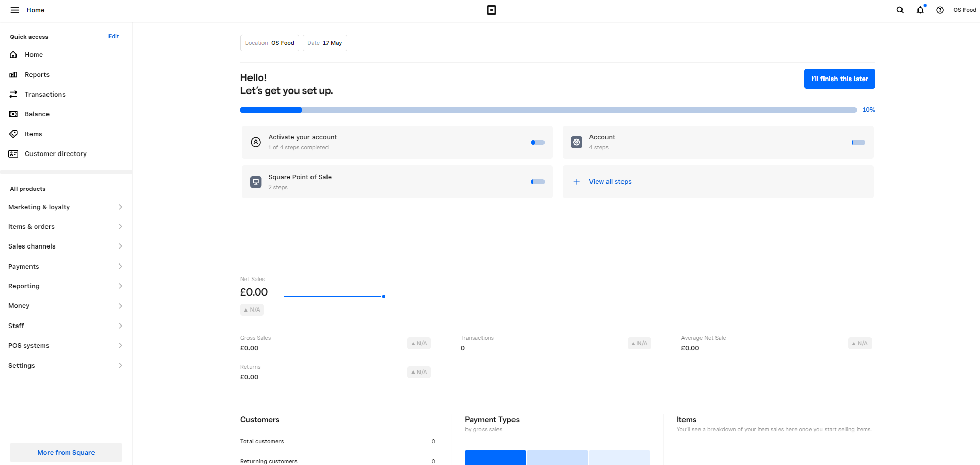980x465 pixels.
Task: Expand the POS systems section
Action: pos(66,346)
